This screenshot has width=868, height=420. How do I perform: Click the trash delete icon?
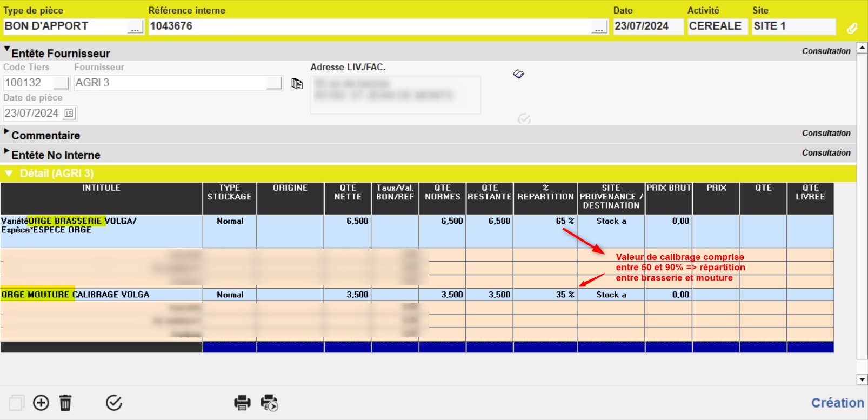pyautogui.click(x=65, y=403)
